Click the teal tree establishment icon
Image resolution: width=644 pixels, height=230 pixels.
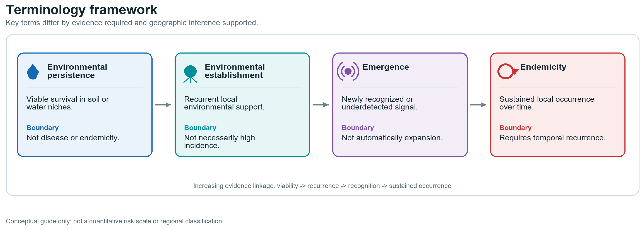coord(190,74)
